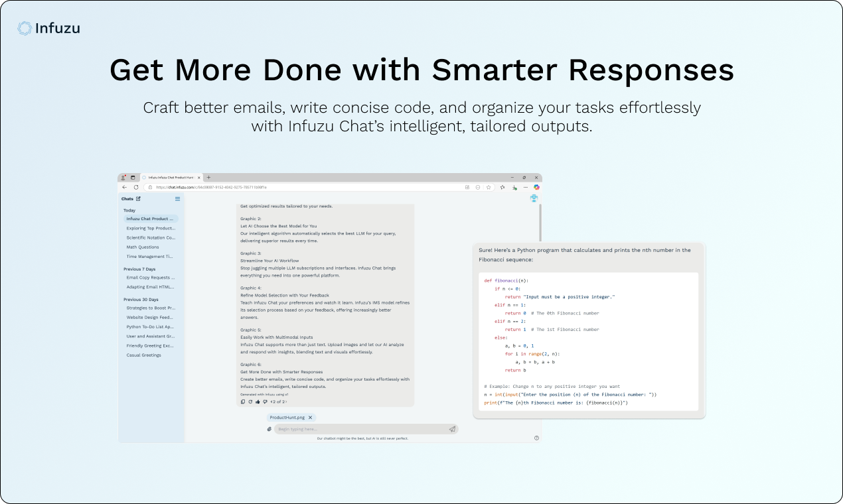Go to next response version arrow
This screenshot has height=504, width=843.
pyautogui.click(x=286, y=402)
